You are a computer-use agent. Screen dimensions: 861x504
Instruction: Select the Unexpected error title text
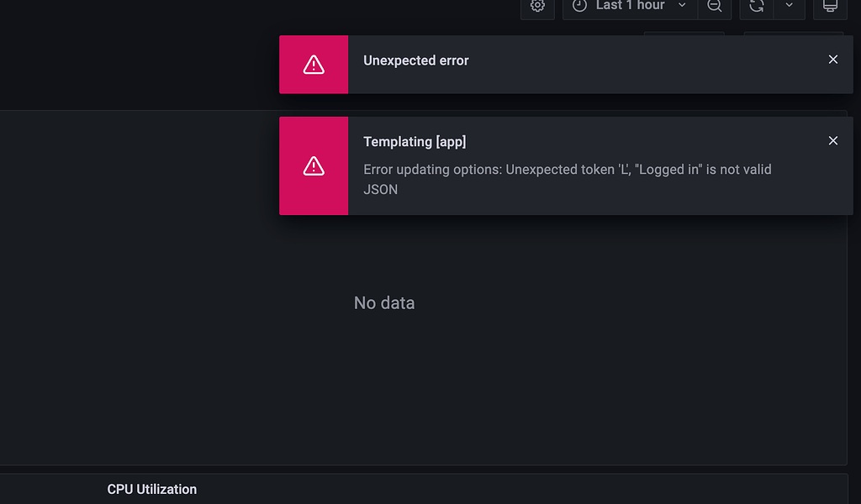click(x=416, y=60)
